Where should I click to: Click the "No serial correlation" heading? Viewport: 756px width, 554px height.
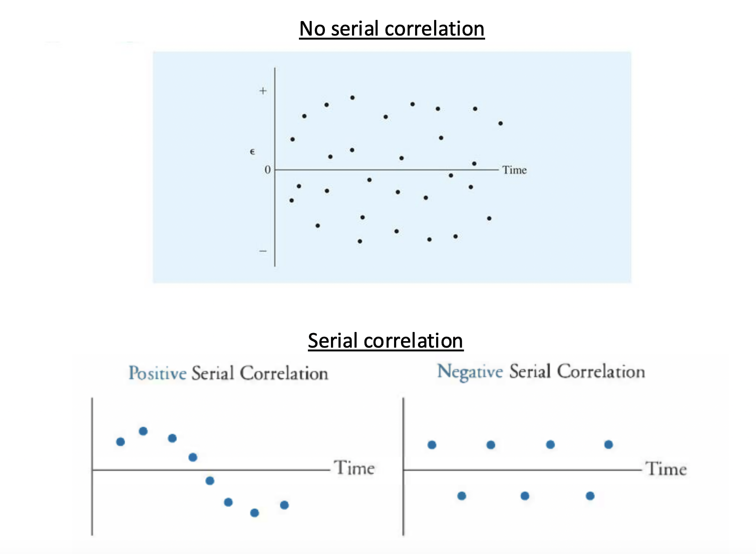(392, 29)
